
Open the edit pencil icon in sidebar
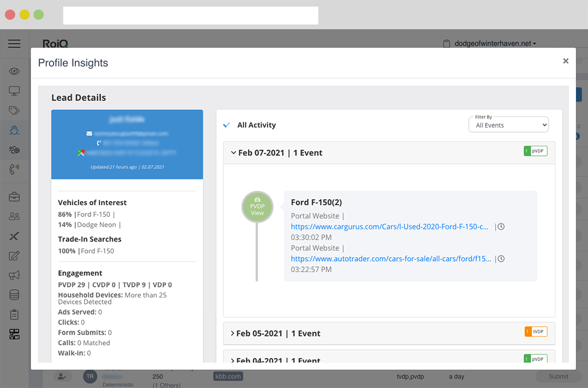(14, 256)
